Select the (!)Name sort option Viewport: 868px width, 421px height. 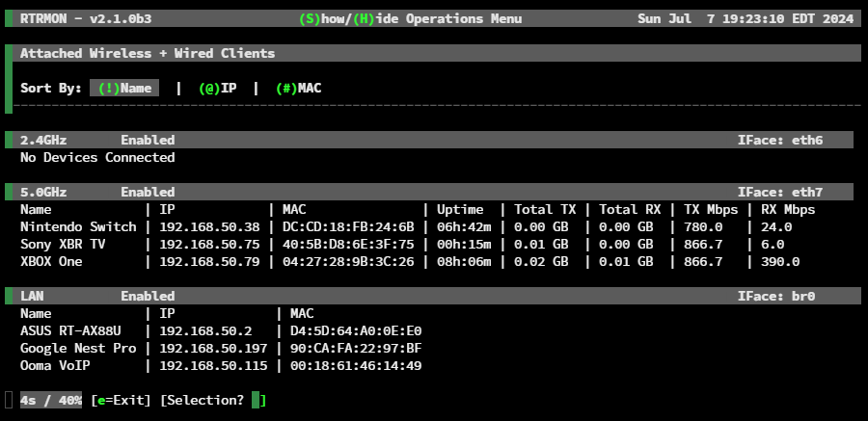pos(124,88)
